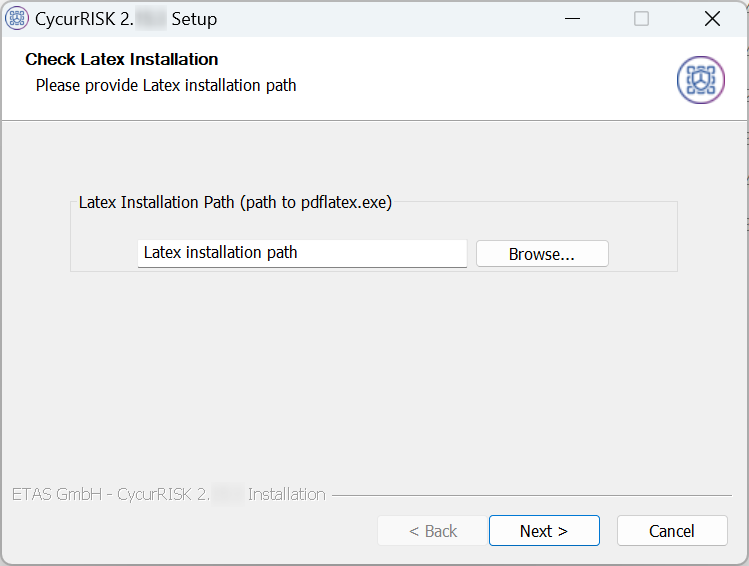Click the "Latex Installation Path" group box label
Viewport: 749px width, 566px height.
tap(235, 203)
